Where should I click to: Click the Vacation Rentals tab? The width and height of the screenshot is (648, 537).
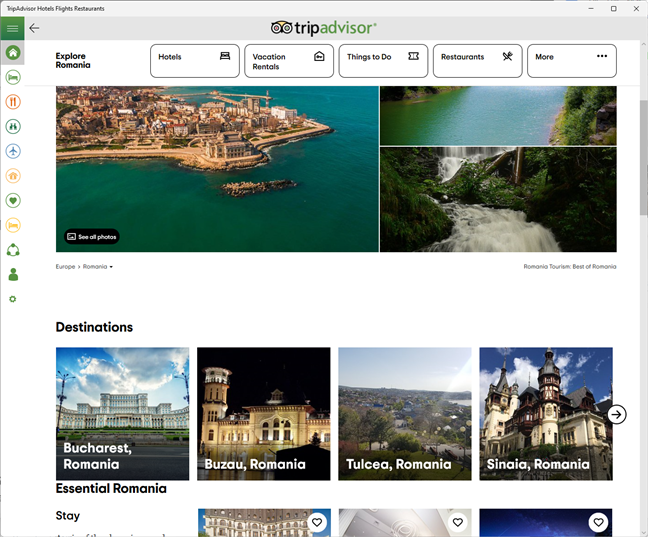[x=289, y=61]
